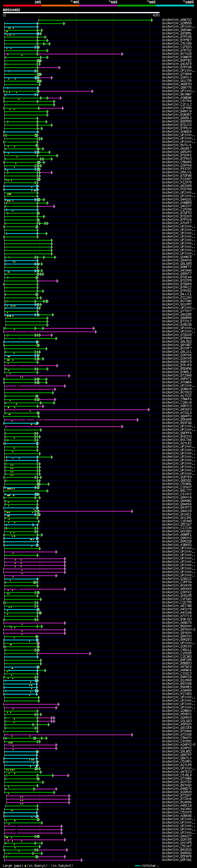Click hit label UniRef100_Q4CNT9
The height and width of the screenshot is (868, 197).
click(177, 64)
